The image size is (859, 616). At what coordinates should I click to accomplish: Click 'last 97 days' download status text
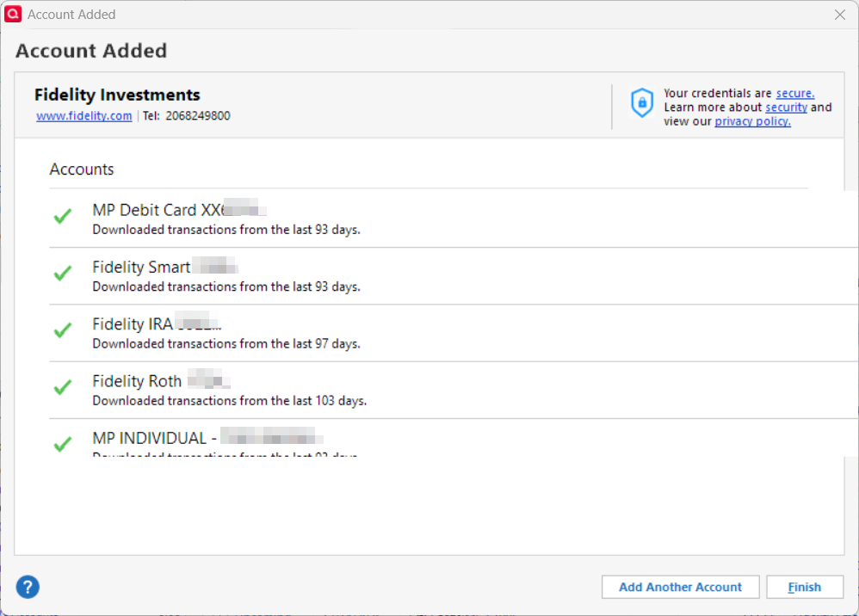[226, 344]
